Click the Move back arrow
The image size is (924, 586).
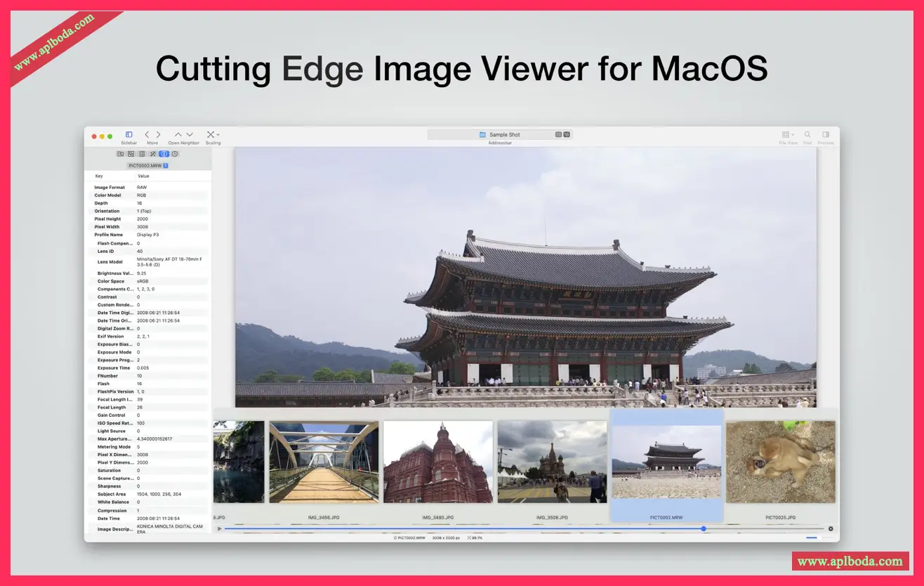coord(147,134)
